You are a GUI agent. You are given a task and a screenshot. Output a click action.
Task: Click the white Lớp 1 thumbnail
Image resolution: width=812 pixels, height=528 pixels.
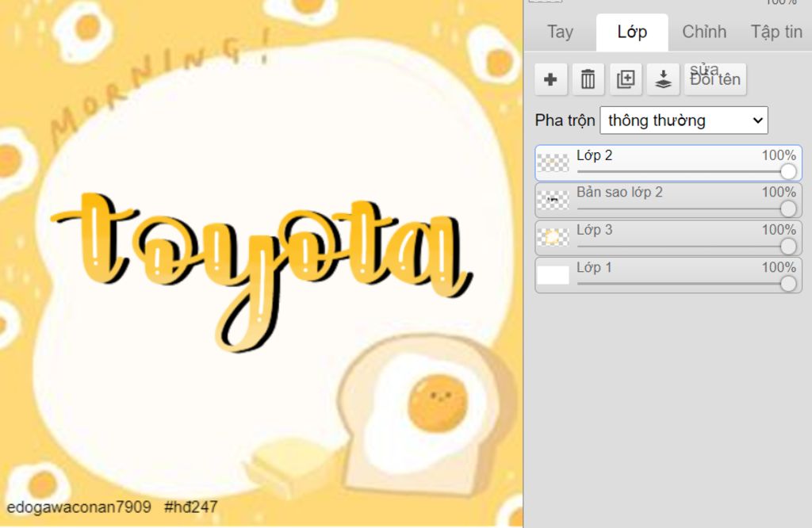coord(553,275)
